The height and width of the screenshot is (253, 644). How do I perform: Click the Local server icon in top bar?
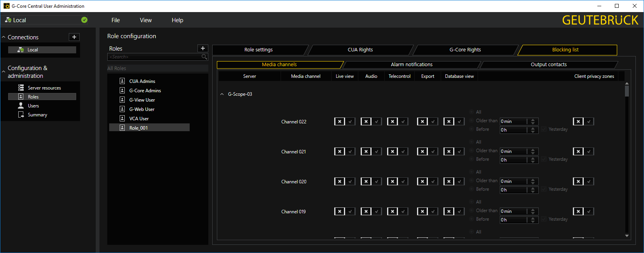click(8, 20)
